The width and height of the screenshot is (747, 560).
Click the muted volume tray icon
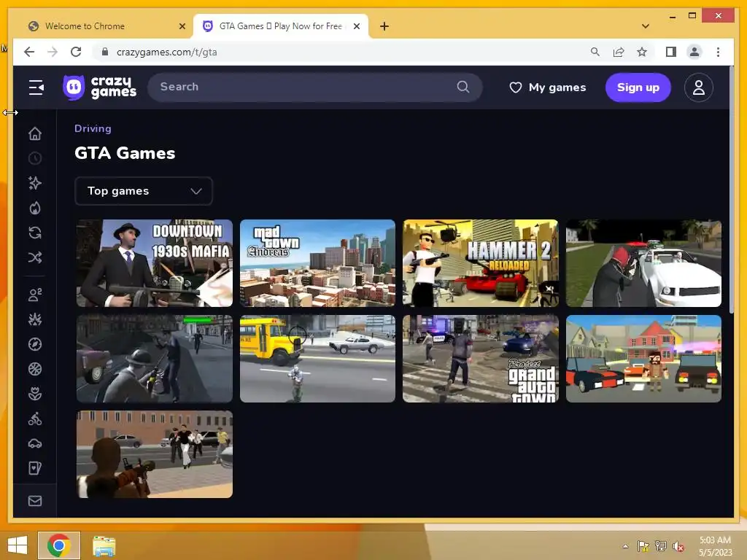678,546
